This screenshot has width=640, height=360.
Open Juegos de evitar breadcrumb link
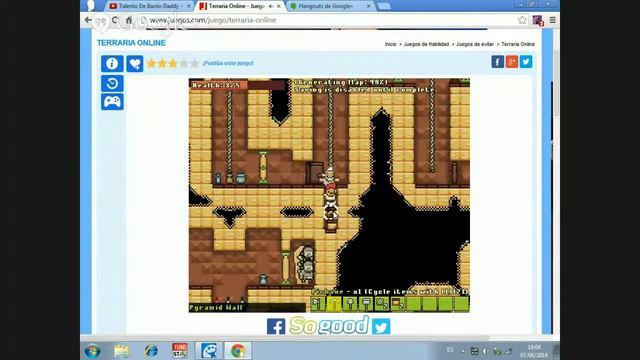point(475,44)
